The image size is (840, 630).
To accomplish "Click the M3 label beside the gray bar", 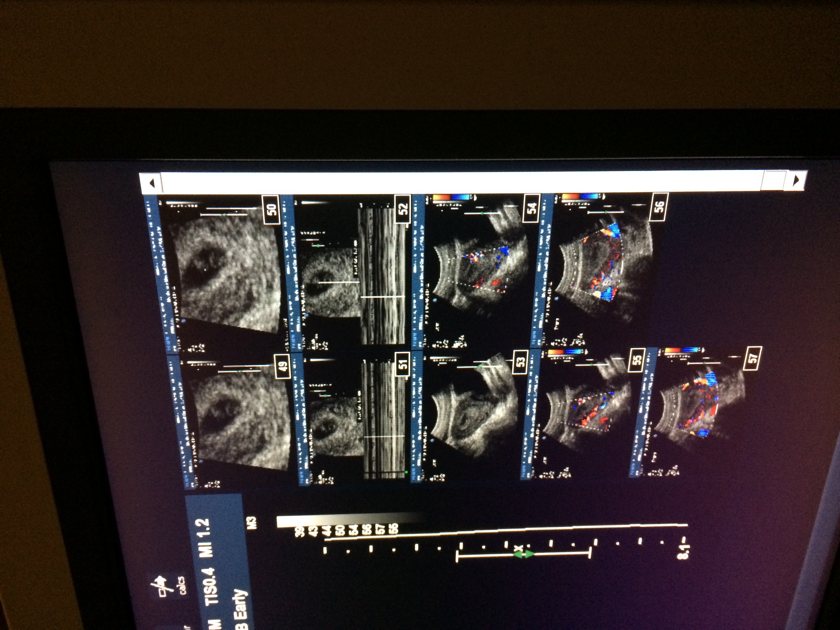I will 252,522.
